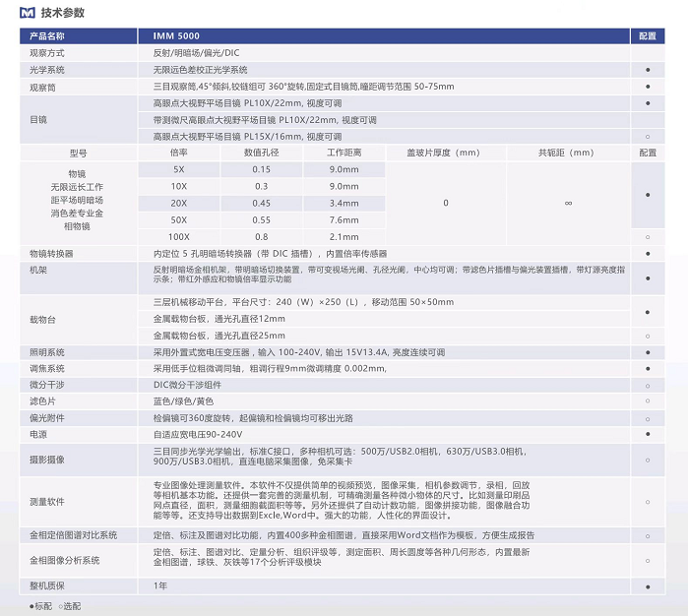This screenshot has height=616, width=688.
Task: Select the 2.1mm working distance
Action: coord(344,237)
